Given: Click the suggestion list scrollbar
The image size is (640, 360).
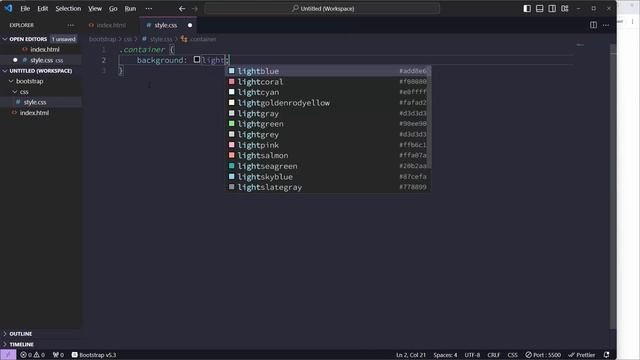Looking at the screenshot, I should click(x=429, y=117).
